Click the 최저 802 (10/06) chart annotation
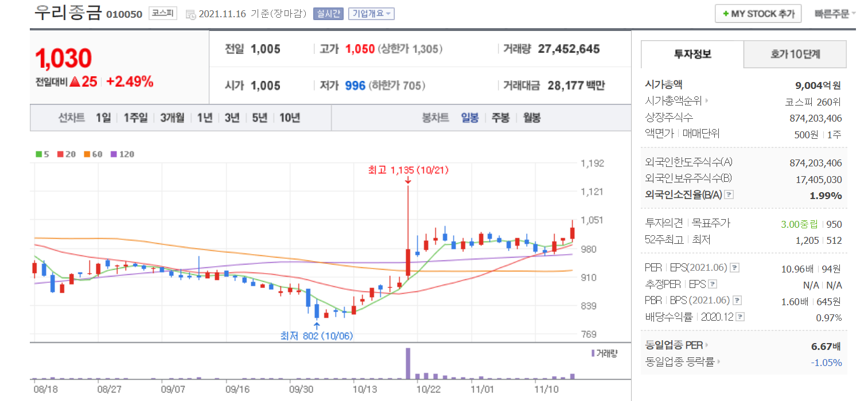The image size is (868, 401). coord(316,335)
